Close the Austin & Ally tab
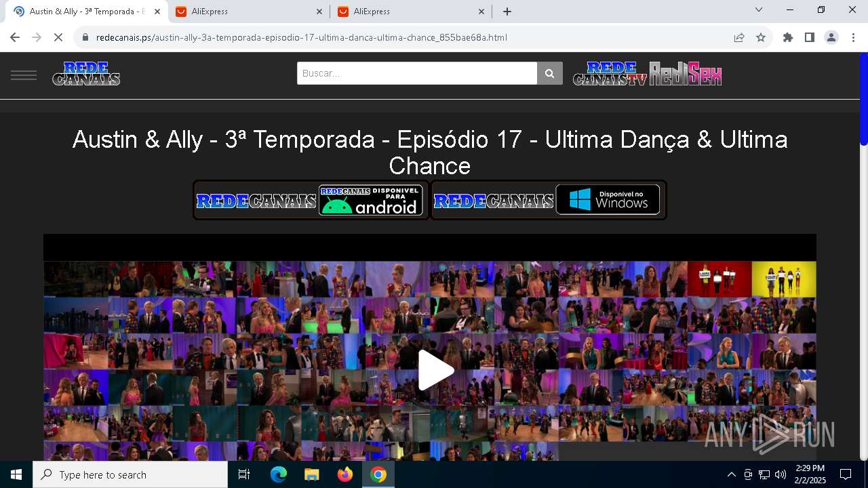 point(157,12)
